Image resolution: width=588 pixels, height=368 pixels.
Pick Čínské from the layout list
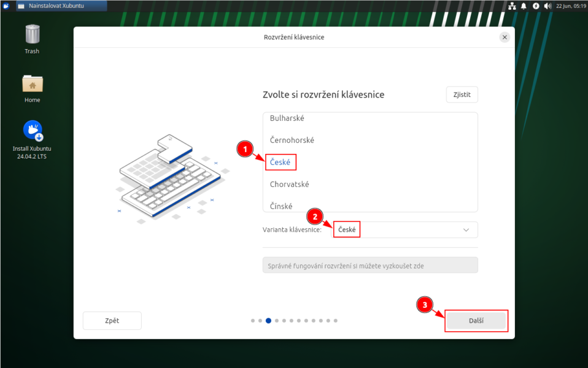(281, 206)
